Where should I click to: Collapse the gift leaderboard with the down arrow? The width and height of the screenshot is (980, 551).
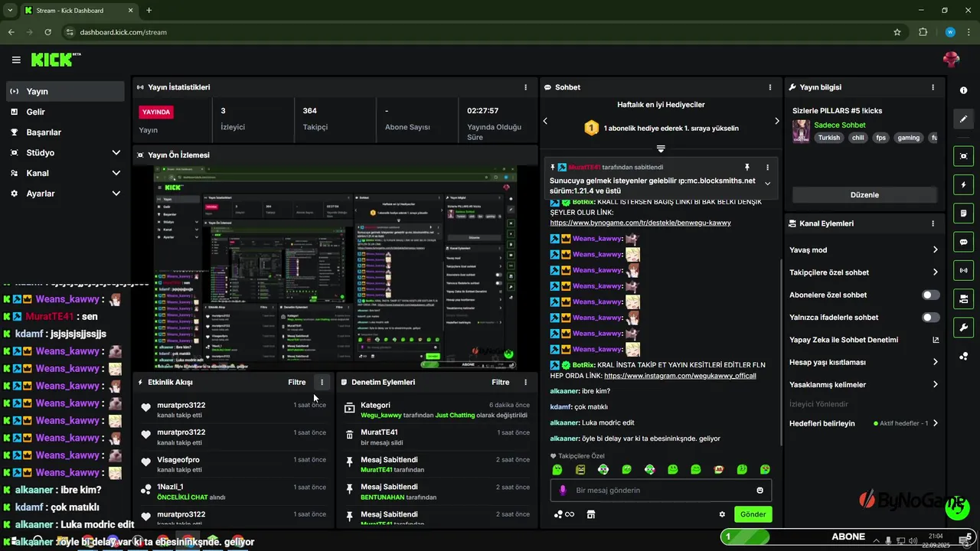tap(661, 148)
